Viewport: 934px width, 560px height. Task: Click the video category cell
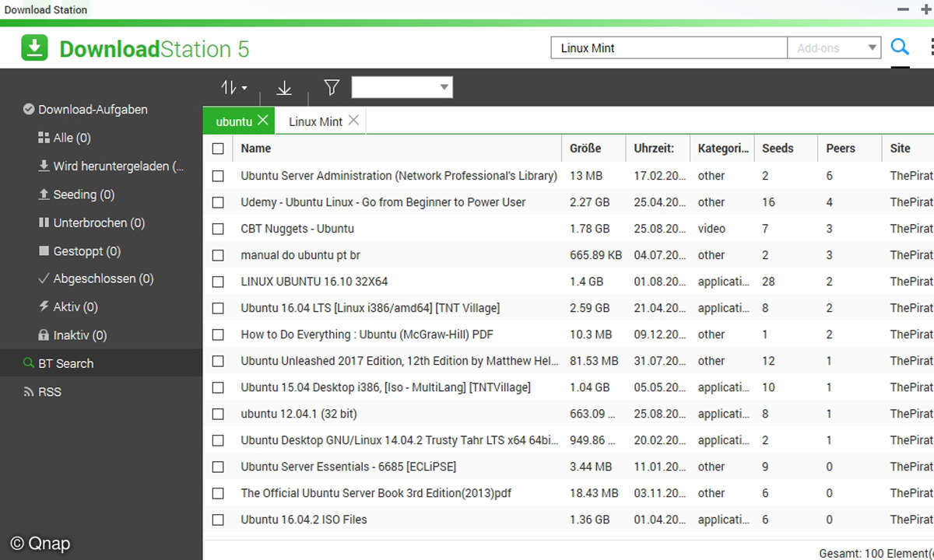click(x=711, y=229)
